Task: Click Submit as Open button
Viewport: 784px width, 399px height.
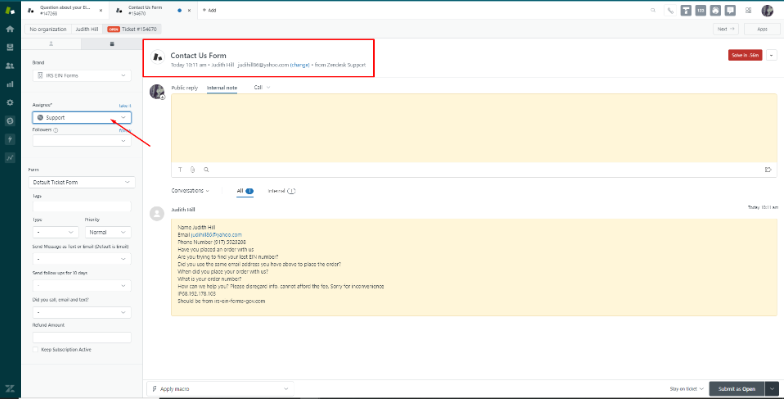Action: click(x=736, y=388)
